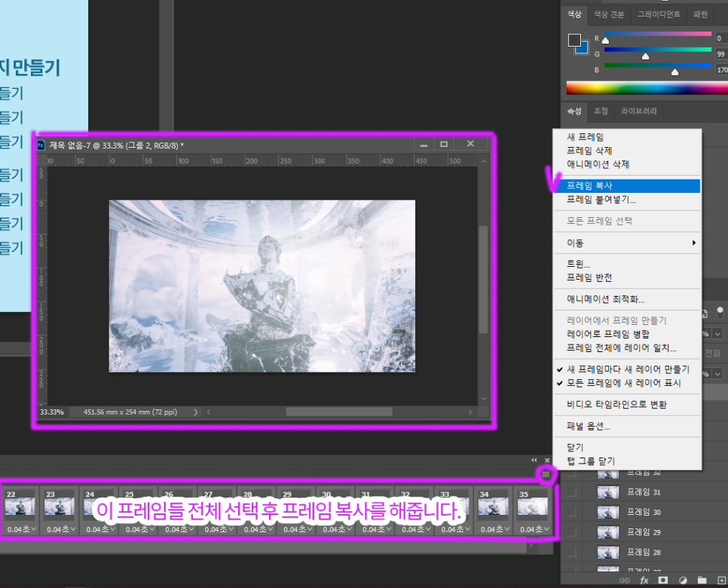Click the foreground color swatch
This screenshot has width=728, height=588.
(574, 40)
